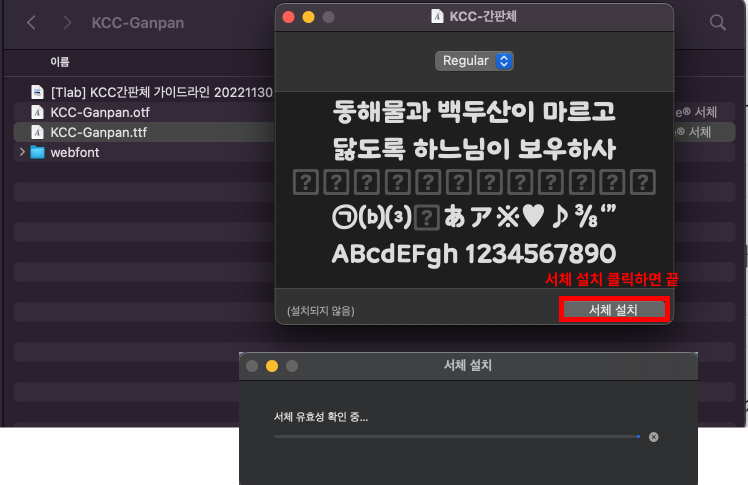Go back in Finder window

31,22
